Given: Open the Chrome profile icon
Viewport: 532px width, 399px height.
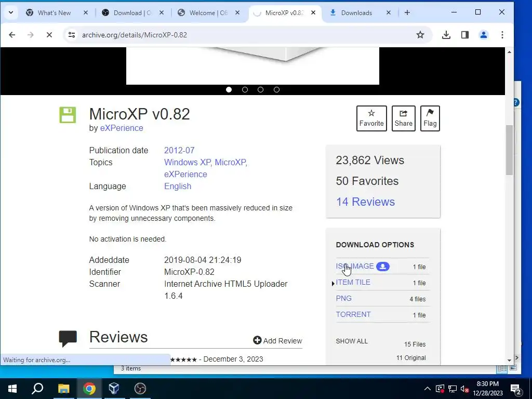Looking at the screenshot, I should coord(484,35).
